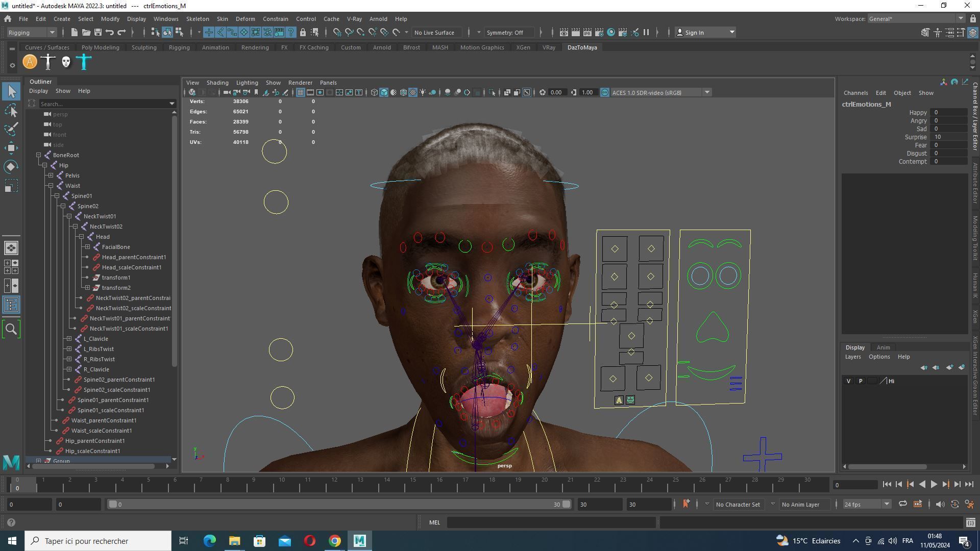
Task: Toggle loop playback icon
Action: [x=902, y=505]
